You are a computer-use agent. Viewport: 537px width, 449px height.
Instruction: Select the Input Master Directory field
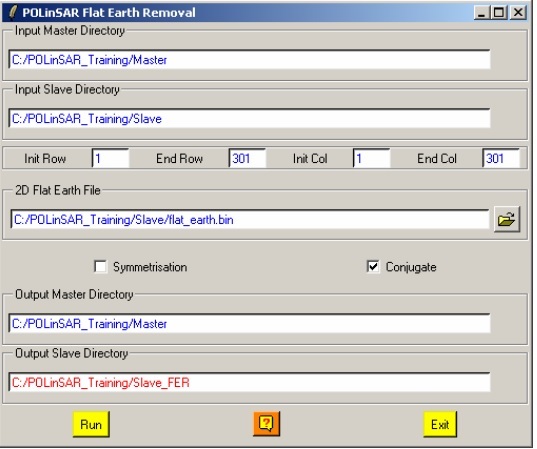click(x=250, y=60)
